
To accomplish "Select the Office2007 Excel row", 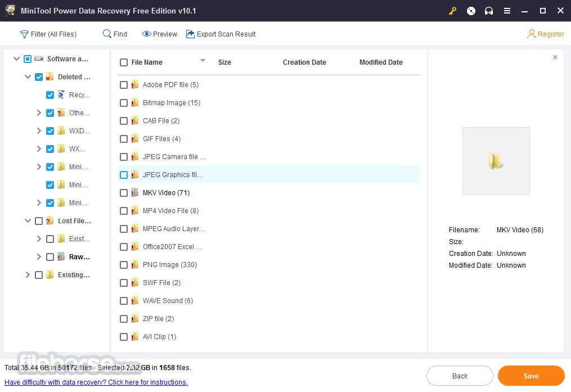I will (269, 247).
